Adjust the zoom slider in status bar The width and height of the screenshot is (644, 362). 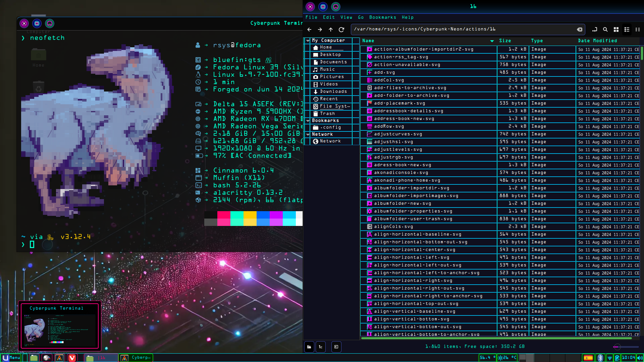point(626,347)
